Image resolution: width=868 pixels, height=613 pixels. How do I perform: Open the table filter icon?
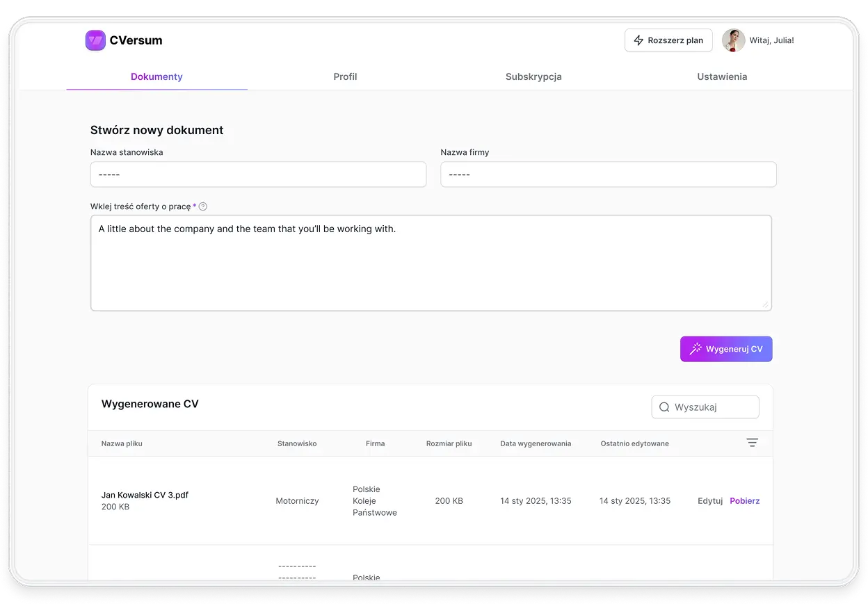click(x=752, y=443)
